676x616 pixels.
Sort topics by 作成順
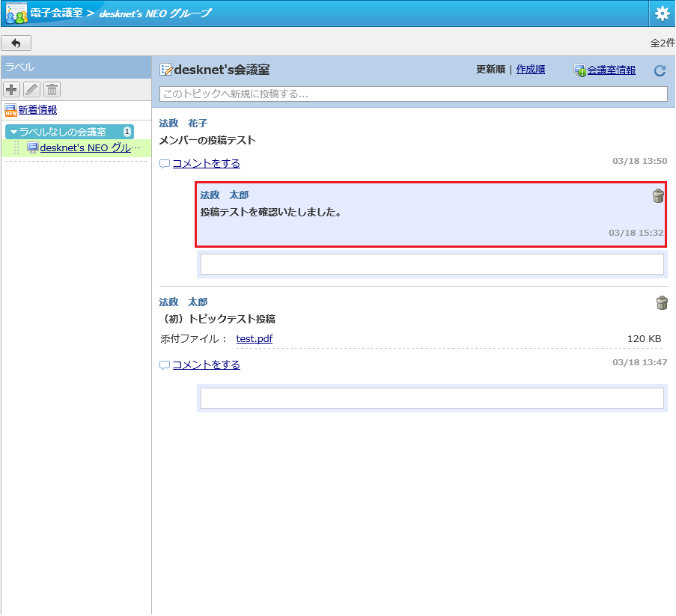(530, 70)
